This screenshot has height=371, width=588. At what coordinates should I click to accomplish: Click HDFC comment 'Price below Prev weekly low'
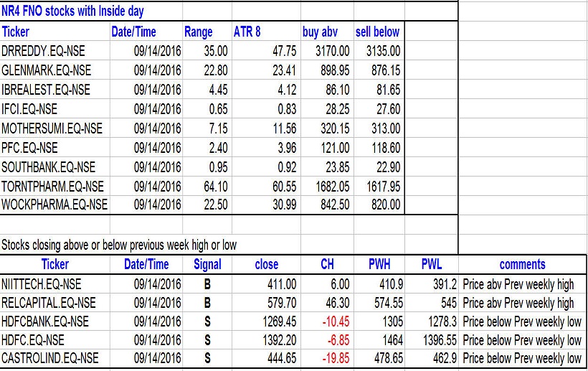[x=522, y=341]
